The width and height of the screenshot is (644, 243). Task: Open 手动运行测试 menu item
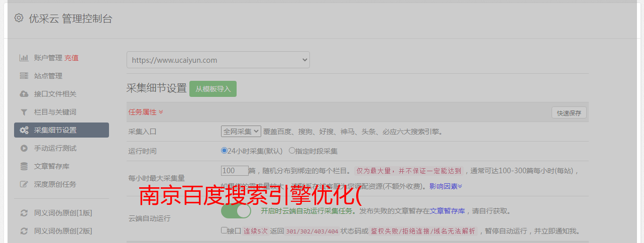(x=55, y=148)
